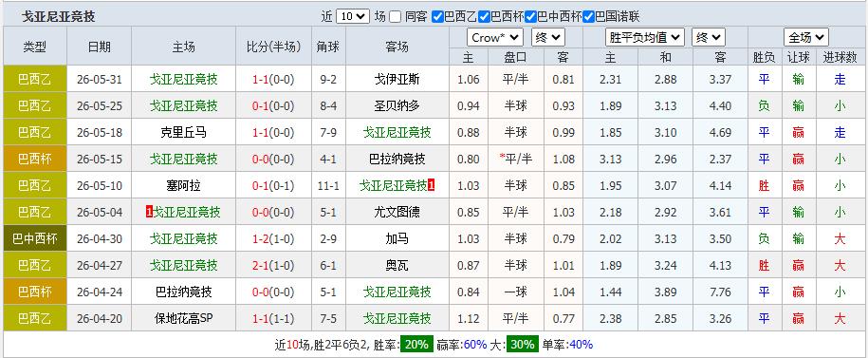Open the 塞阿拉 home team link

[x=183, y=186]
